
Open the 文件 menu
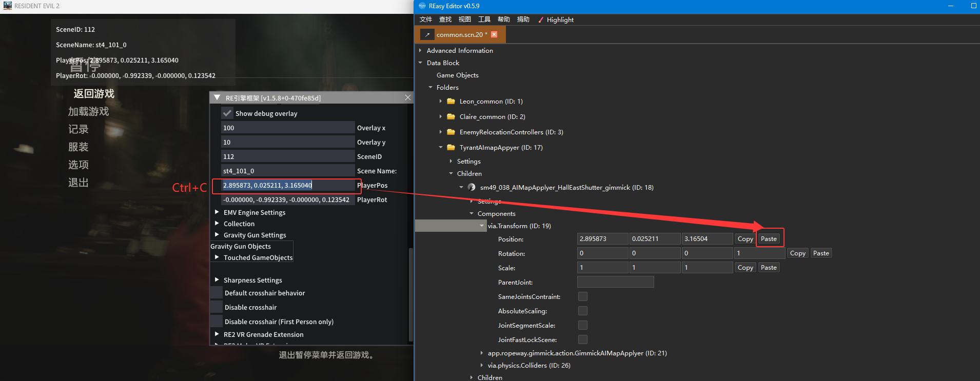pyautogui.click(x=426, y=19)
